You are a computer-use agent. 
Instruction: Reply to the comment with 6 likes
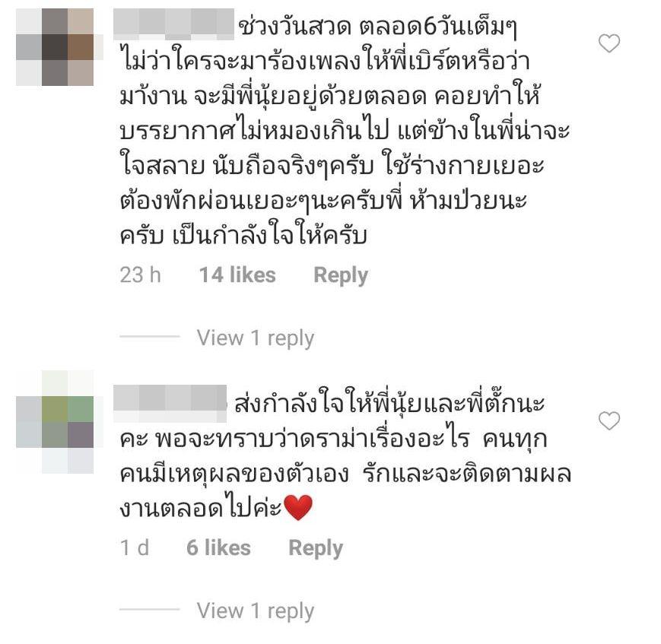(316, 549)
